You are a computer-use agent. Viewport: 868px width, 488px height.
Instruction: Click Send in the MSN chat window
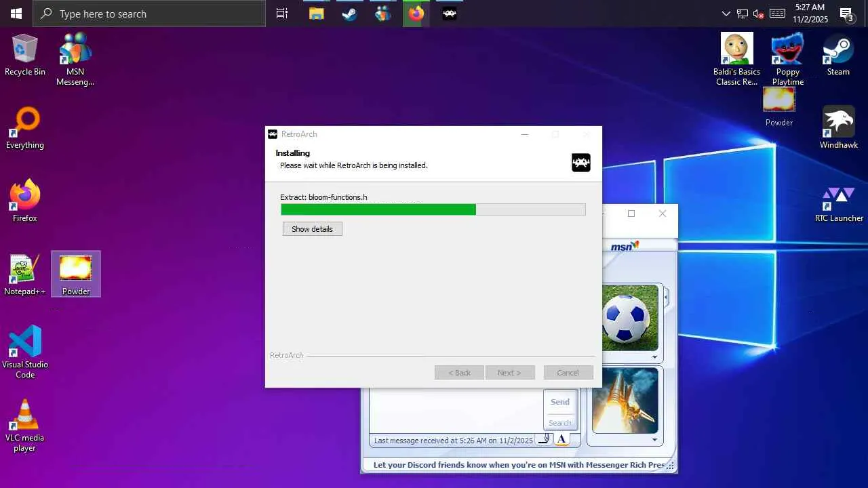(560, 402)
